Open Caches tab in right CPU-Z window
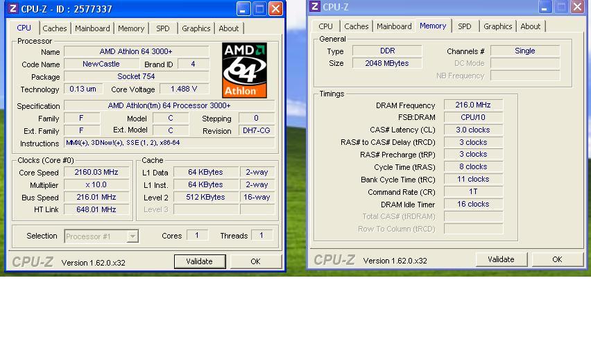591x364 pixels. pos(356,26)
